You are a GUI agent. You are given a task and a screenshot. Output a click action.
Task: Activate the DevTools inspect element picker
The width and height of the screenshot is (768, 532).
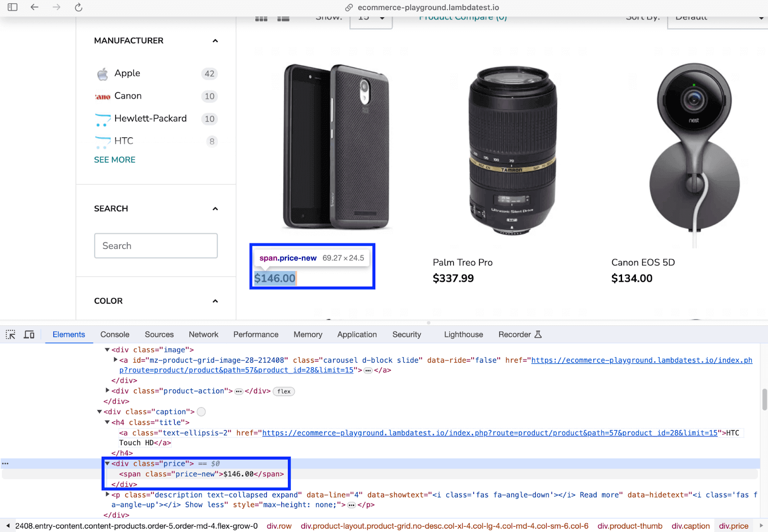11,335
